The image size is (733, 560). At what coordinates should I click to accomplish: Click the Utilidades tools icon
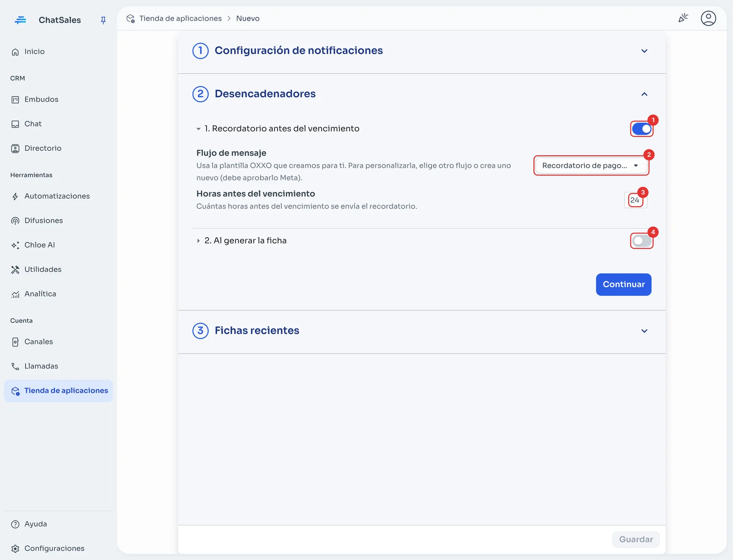(x=15, y=269)
